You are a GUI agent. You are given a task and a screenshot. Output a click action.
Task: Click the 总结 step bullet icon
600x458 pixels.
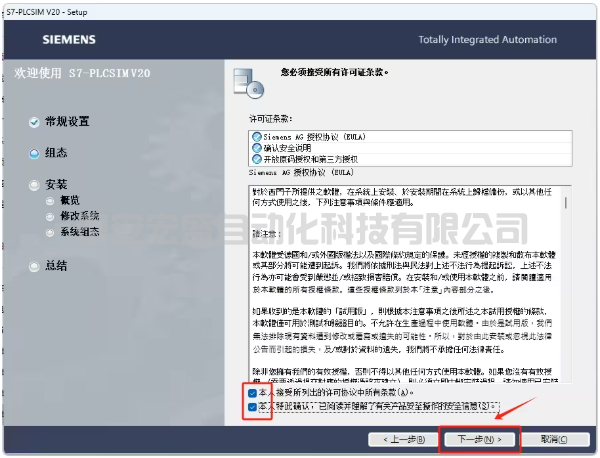pyautogui.click(x=35, y=266)
